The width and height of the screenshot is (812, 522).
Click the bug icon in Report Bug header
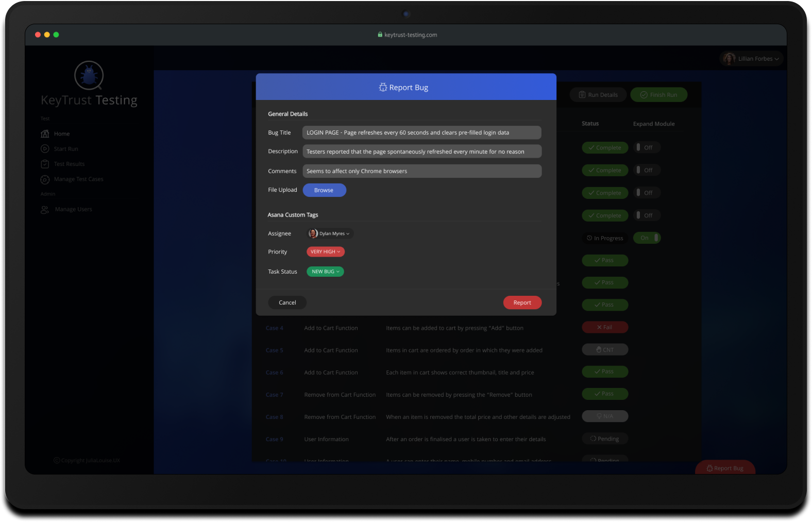383,88
